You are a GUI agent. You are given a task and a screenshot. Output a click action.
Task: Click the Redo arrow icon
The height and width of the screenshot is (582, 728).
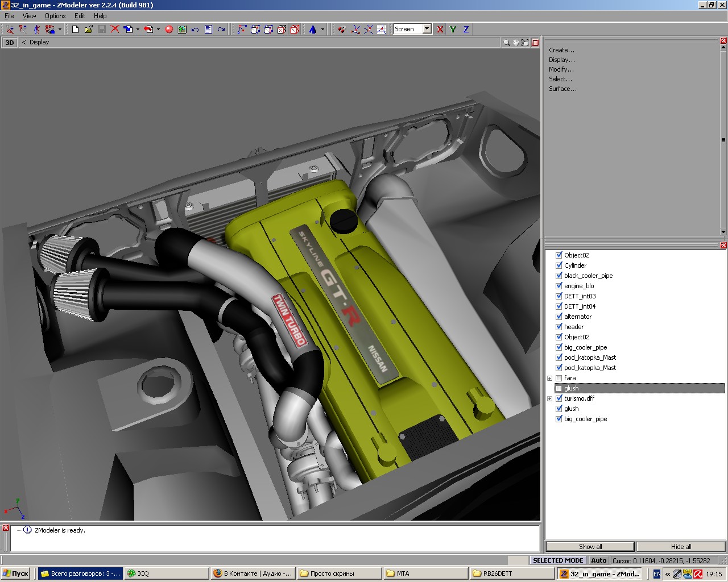click(221, 29)
